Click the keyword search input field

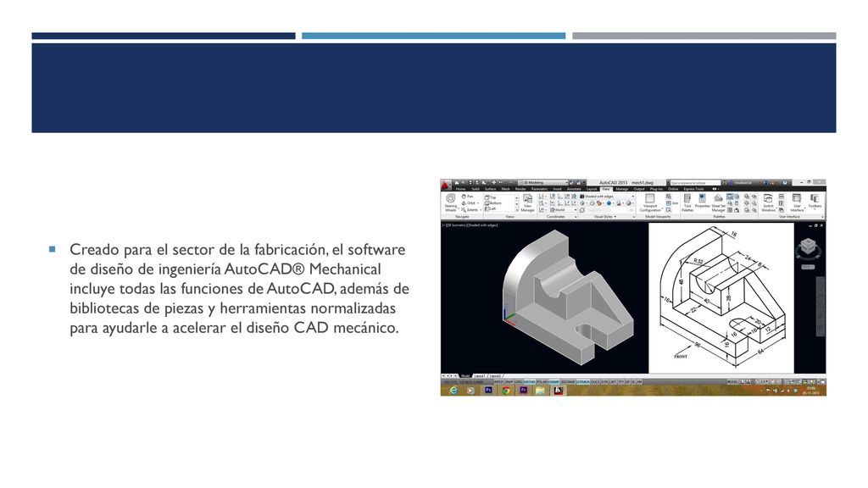coord(695,183)
